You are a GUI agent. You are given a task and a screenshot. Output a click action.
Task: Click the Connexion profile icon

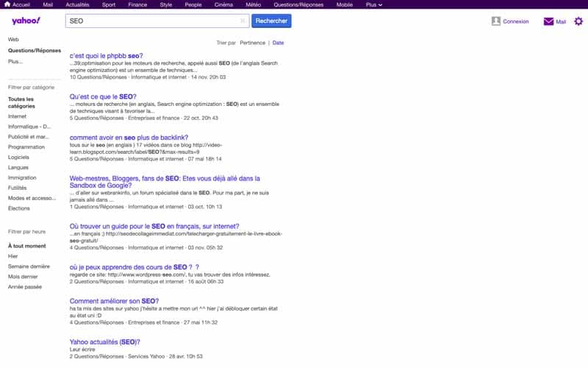pyautogui.click(x=495, y=21)
